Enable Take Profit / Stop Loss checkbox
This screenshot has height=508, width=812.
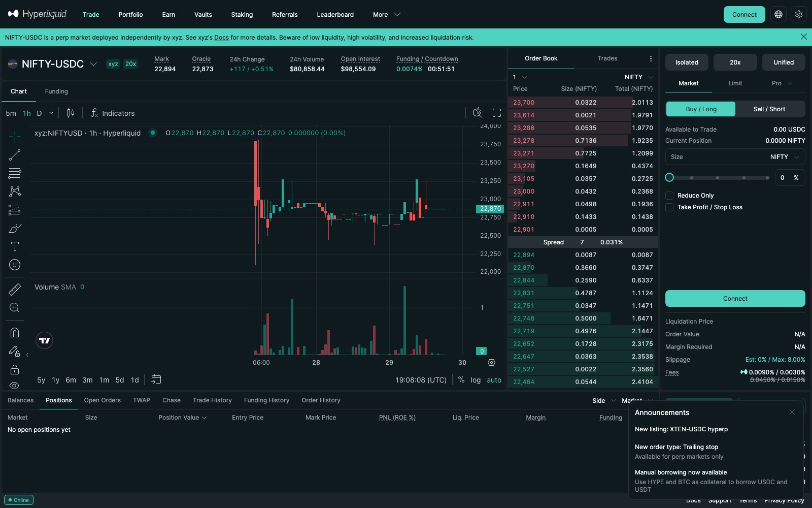[669, 207]
